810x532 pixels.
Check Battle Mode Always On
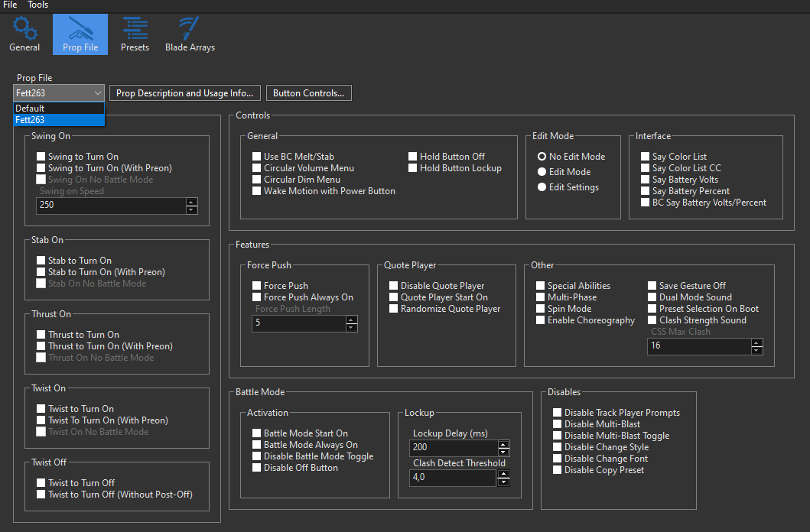tap(257, 445)
